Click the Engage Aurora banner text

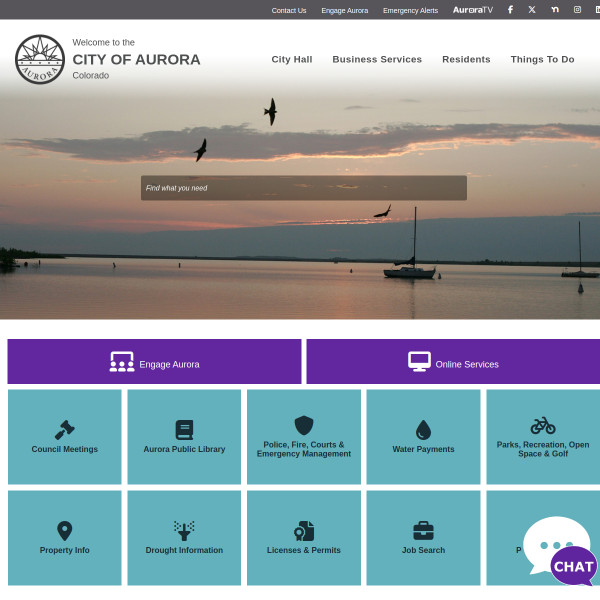(169, 364)
